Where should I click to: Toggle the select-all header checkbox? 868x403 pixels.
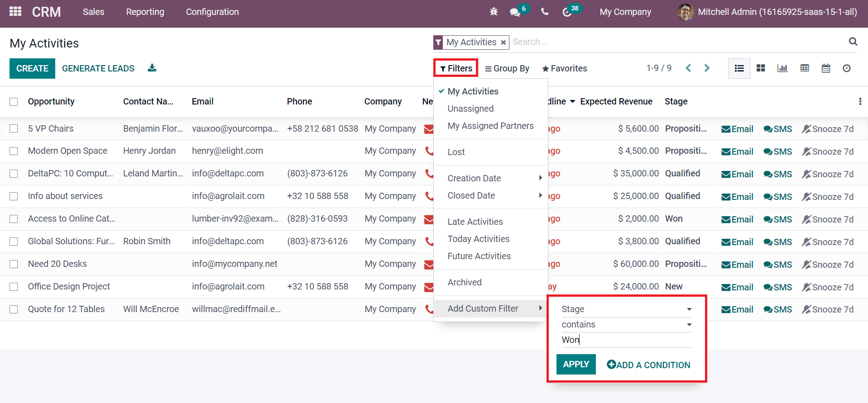point(14,102)
